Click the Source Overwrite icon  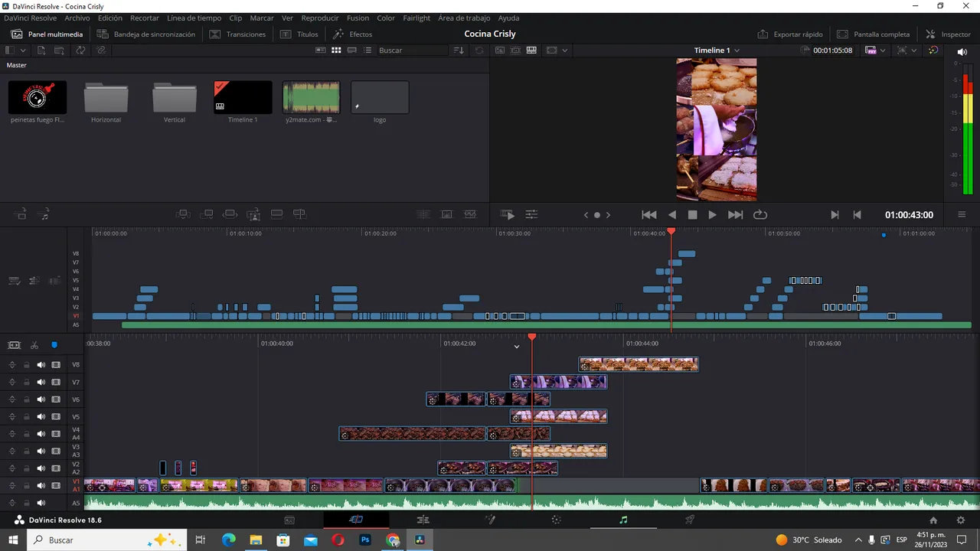(x=300, y=214)
